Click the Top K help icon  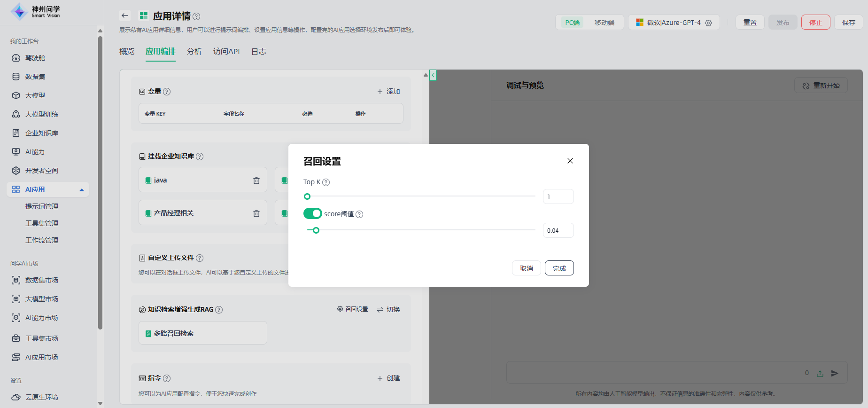pos(326,182)
